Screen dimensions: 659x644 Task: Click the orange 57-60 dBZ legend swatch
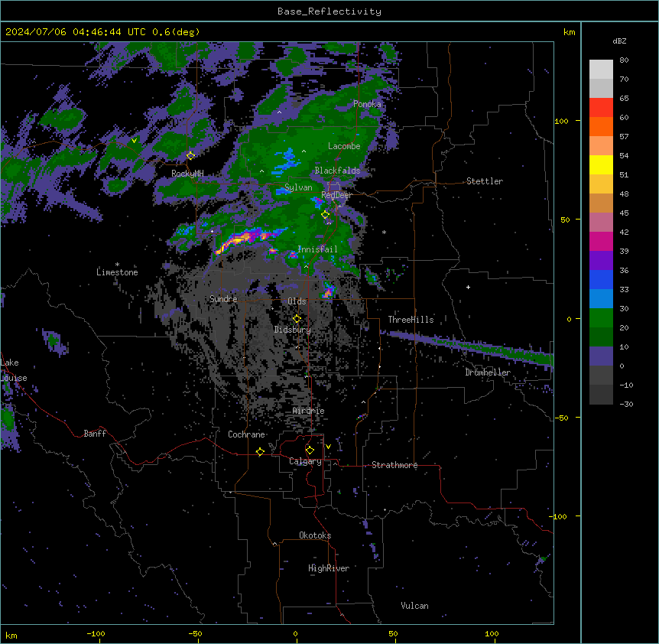click(x=601, y=126)
